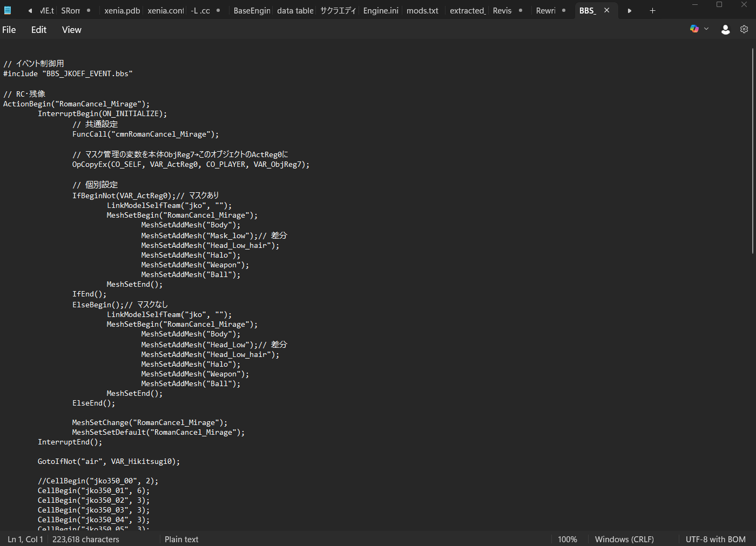This screenshot has width=756, height=546.
Task: Click the ElseBegin(); line
Action: tap(120, 305)
